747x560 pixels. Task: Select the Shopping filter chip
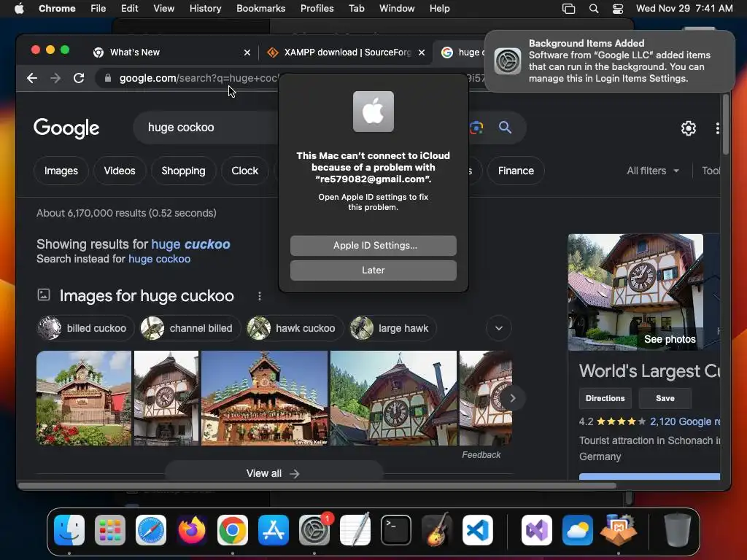tap(183, 171)
